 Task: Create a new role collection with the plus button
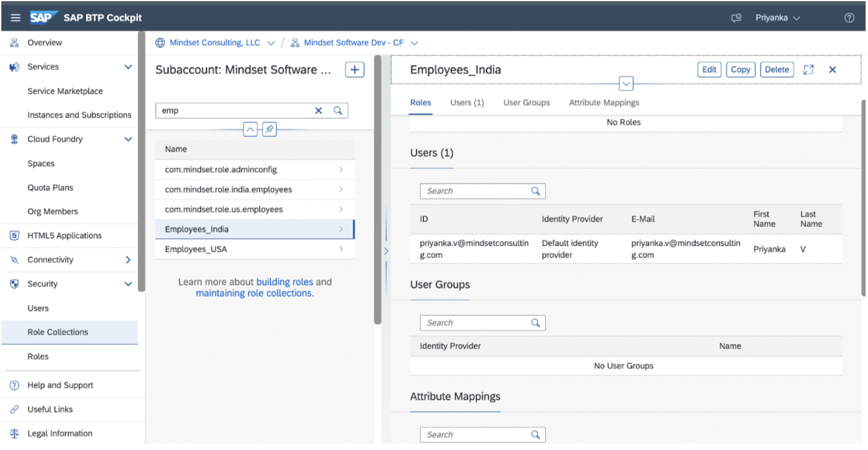coord(354,69)
